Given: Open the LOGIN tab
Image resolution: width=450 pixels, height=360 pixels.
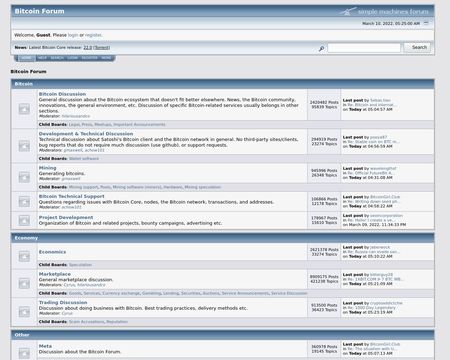Looking at the screenshot, I should click(x=73, y=58).
